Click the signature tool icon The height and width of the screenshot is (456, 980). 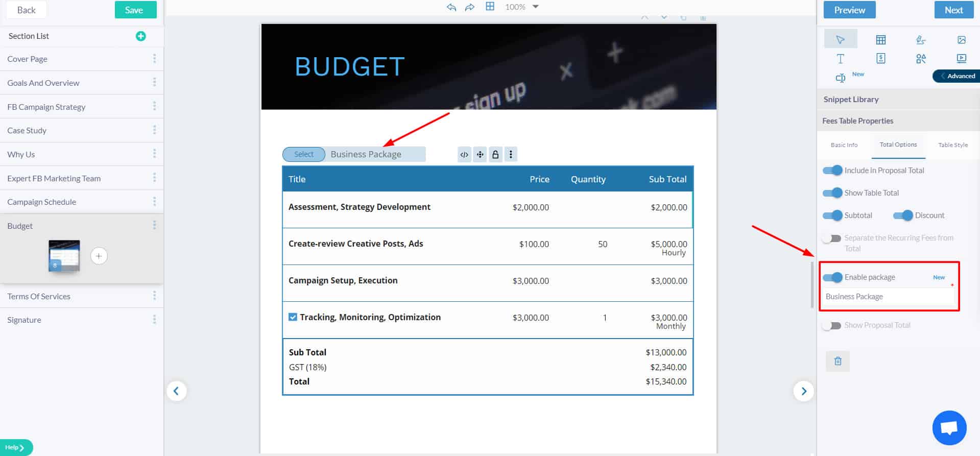pos(921,40)
